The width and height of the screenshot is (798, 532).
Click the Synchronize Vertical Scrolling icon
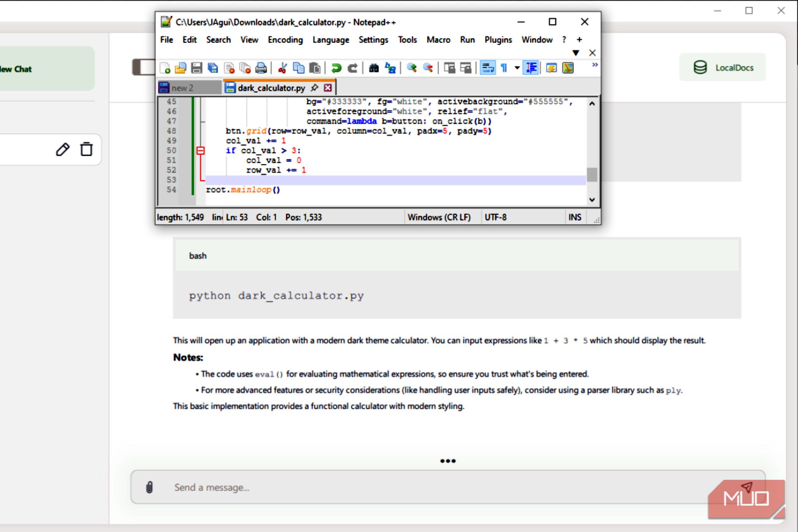point(450,68)
